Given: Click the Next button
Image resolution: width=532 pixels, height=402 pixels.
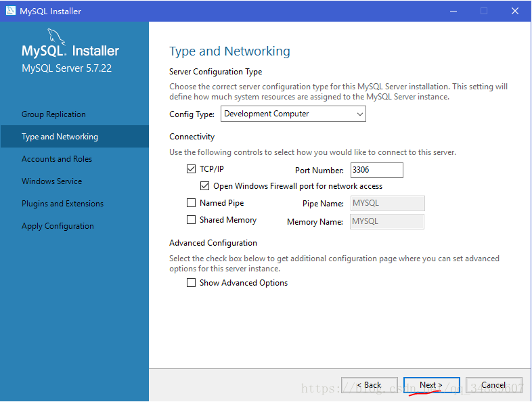Looking at the screenshot, I should (432, 385).
